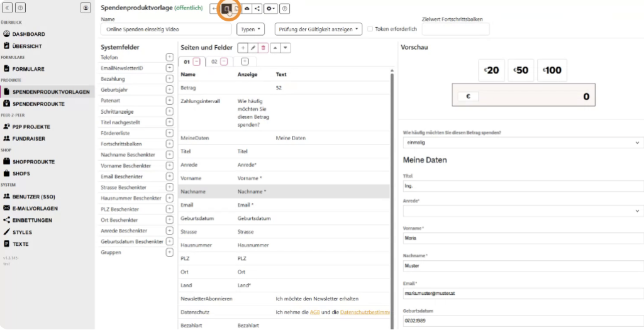Click the help question mark beside the gear

[285, 8]
